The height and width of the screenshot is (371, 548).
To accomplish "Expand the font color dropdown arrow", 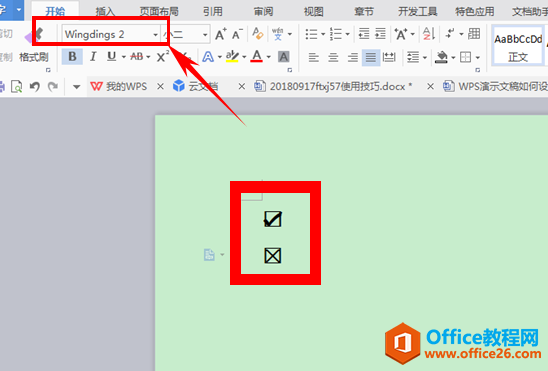I will [269, 57].
